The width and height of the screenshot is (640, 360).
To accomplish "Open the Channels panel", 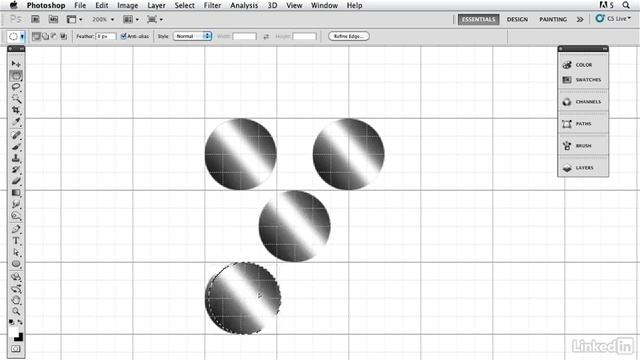I will (x=583, y=102).
